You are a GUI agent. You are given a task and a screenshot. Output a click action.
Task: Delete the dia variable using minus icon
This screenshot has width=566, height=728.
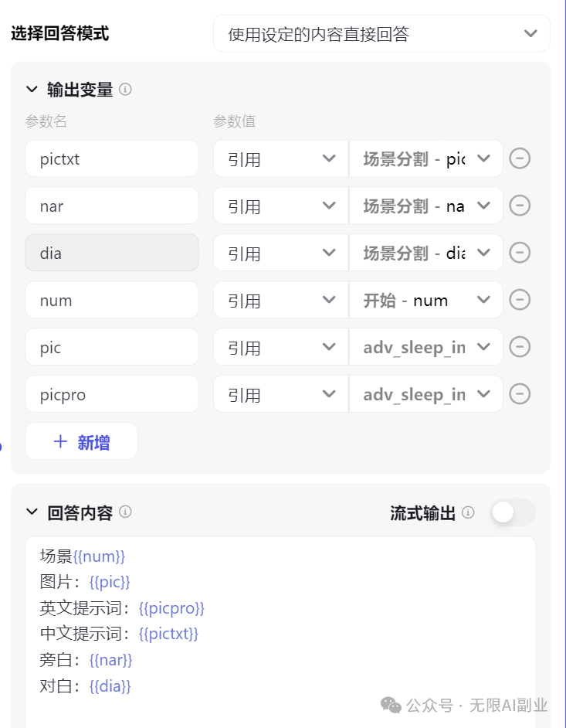[520, 253]
